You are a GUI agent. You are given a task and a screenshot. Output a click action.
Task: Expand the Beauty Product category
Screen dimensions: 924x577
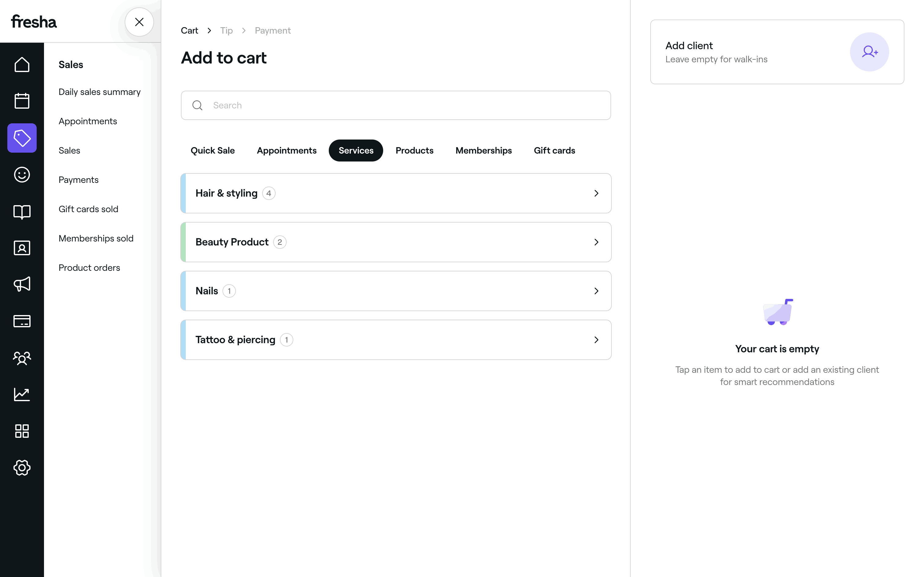pyautogui.click(x=396, y=242)
